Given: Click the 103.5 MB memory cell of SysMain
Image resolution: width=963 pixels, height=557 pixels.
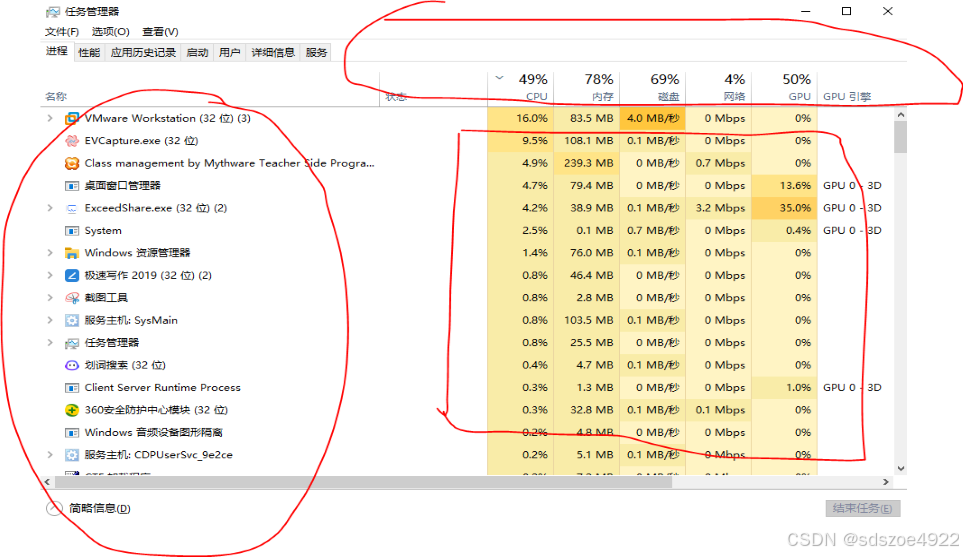Looking at the screenshot, I should [587, 320].
